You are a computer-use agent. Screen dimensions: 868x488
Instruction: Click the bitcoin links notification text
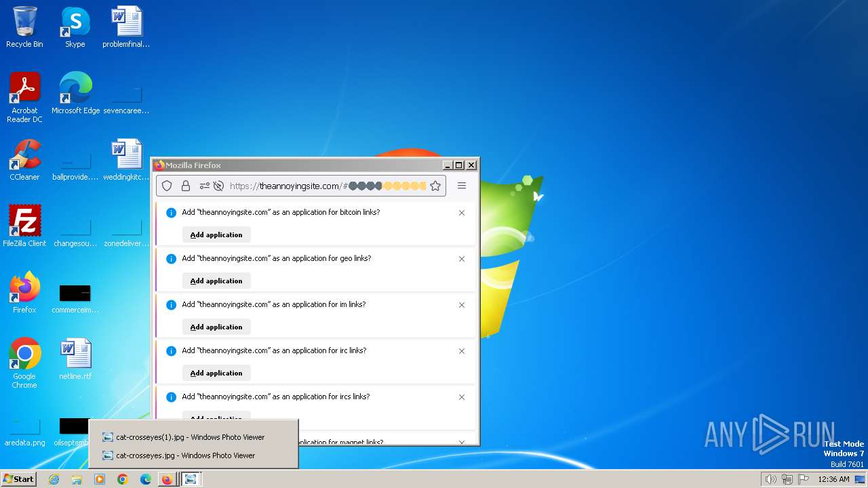point(281,212)
